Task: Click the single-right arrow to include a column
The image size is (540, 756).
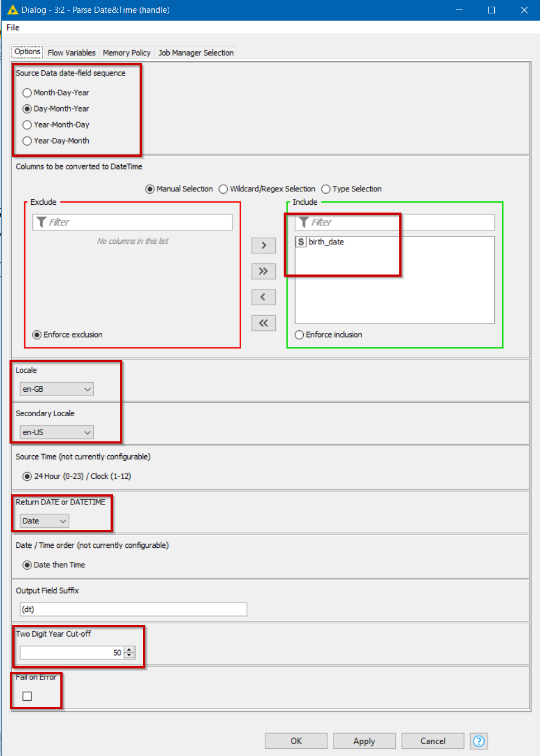Action: tap(263, 245)
